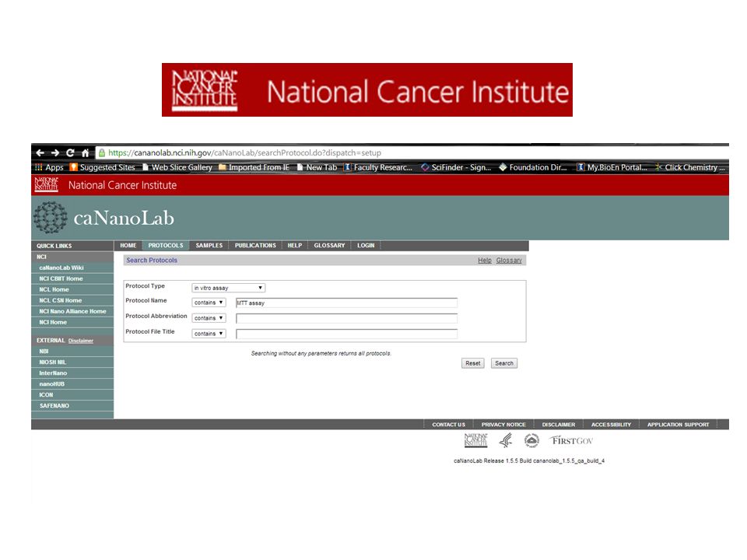Expand the Protocol Type dropdown
Viewport: 747px width, 560px height.
[x=228, y=288]
